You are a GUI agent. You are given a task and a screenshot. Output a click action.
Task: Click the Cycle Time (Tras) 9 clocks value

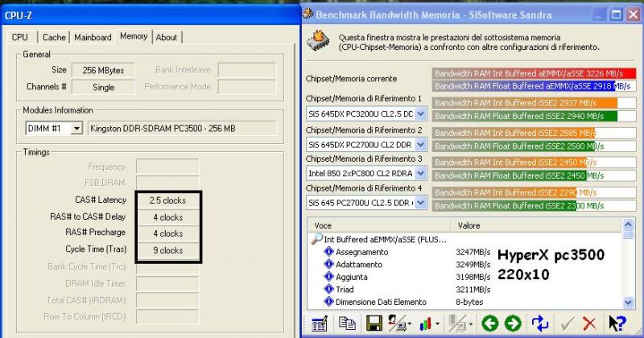click(x=167, y=250)
